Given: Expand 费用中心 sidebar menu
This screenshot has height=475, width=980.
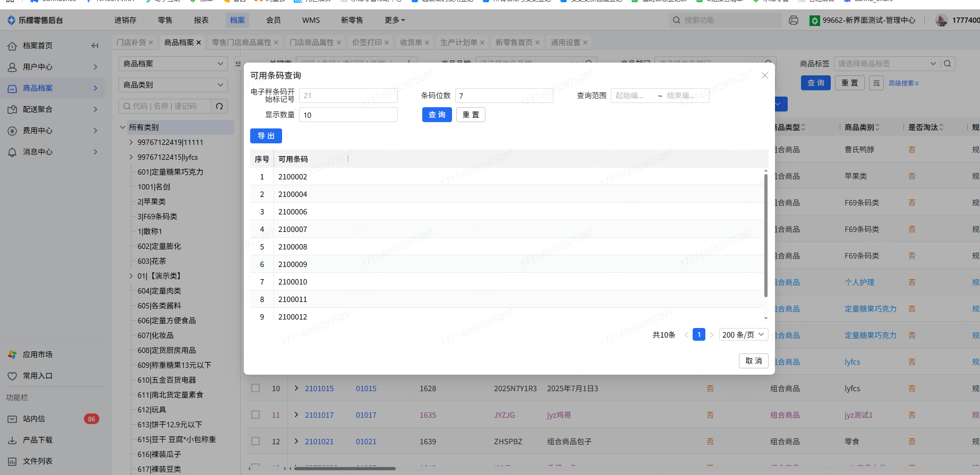Looking at the screenshot, I should 53,131.
